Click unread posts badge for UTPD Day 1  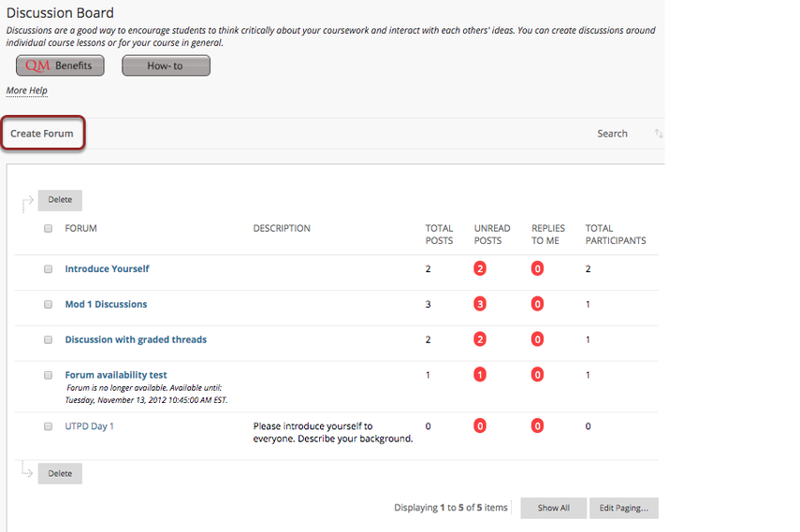click(x=480, y=426)
